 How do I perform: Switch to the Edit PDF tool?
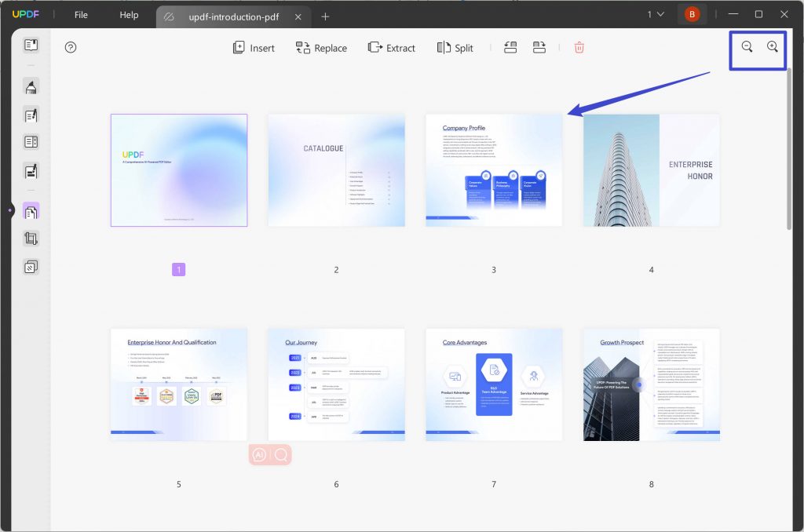click(x=31, y=115)
